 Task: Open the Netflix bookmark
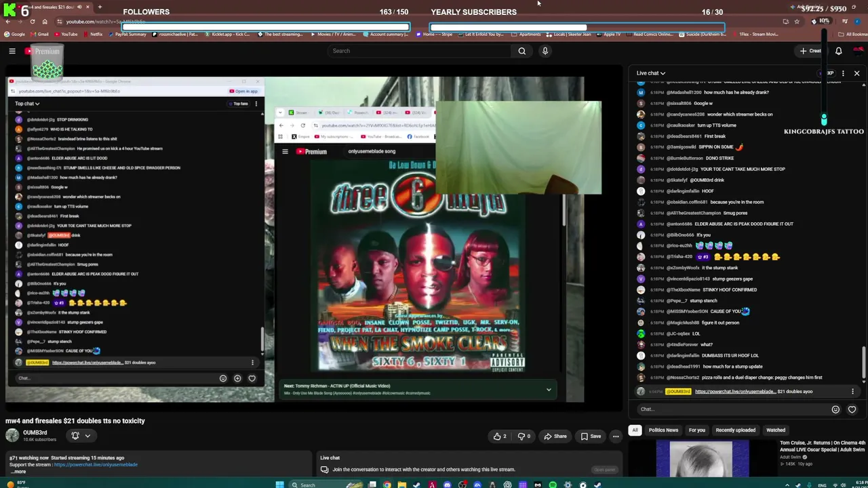93,35
